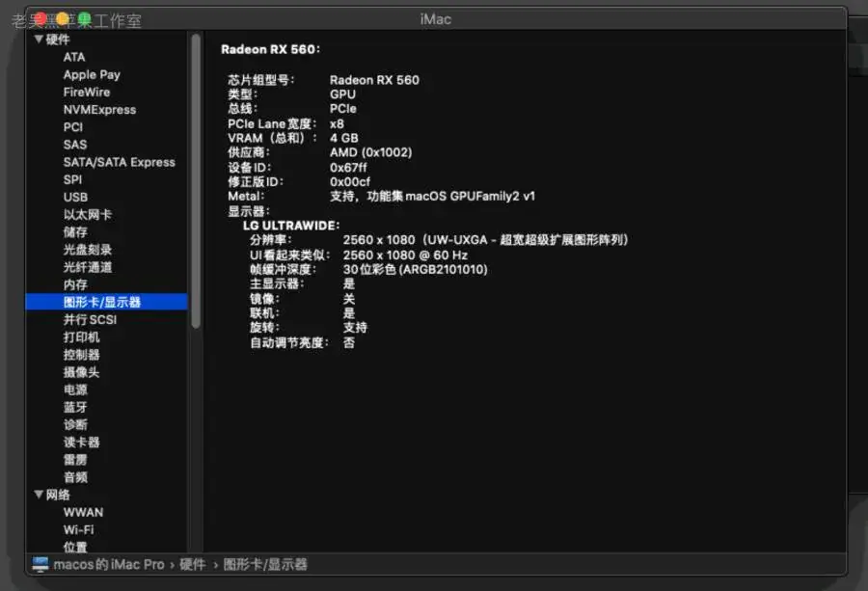Click the 30位彩色 (ARGB2101010) value
The height and width of the screenshot is (591, 868).
pyautogui.click(x=415, y=270)
